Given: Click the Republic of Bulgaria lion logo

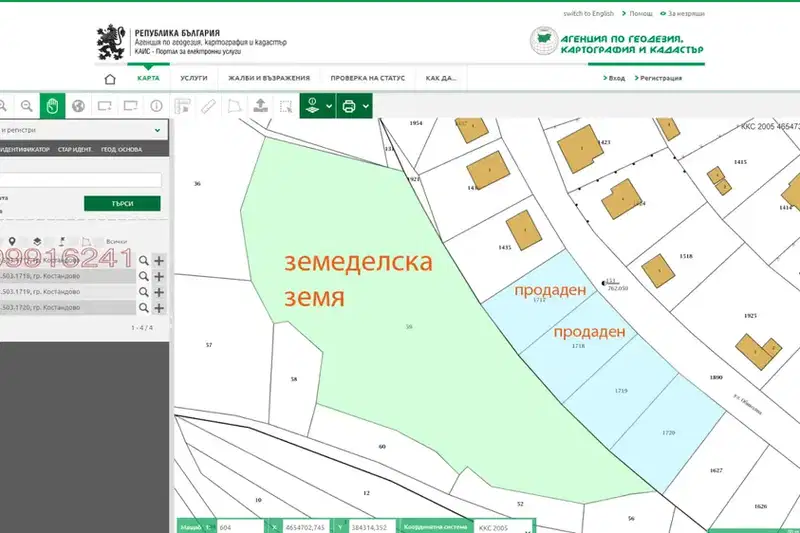Looking at the screenshot, I should (111, 42).
